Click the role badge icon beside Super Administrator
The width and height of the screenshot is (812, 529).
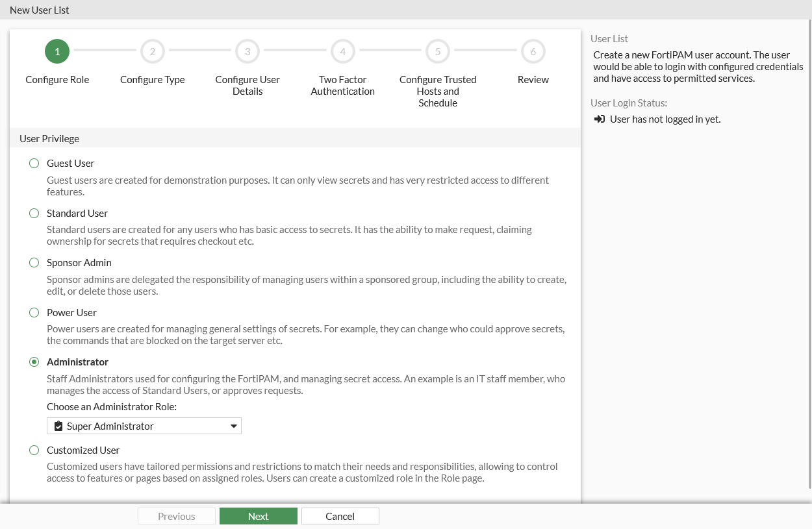coord(58,426)
